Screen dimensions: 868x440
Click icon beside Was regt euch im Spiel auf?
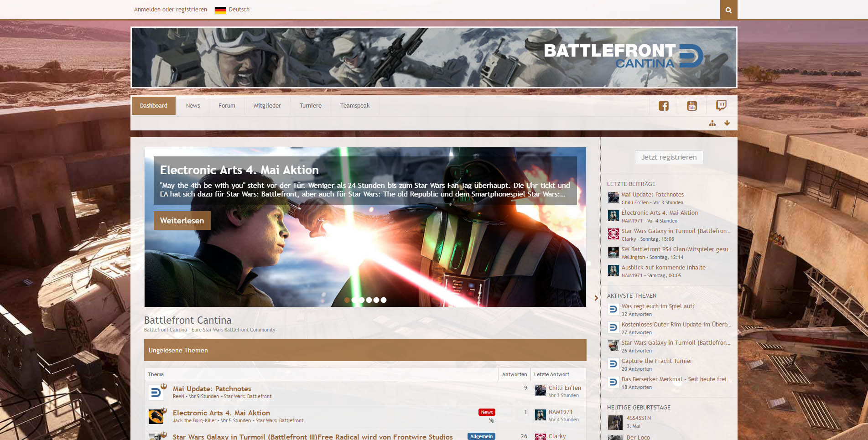613,309
